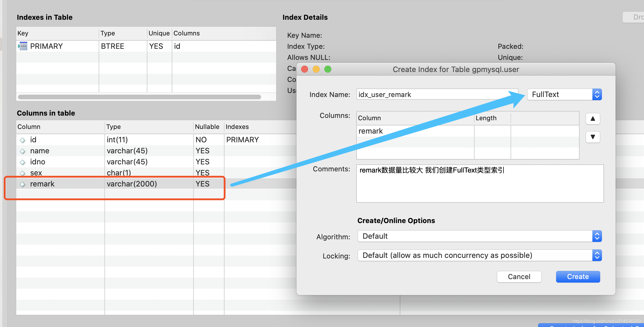Select the idno row in Columns table
This screenshot has width=644, height=327.
(157, 162)
